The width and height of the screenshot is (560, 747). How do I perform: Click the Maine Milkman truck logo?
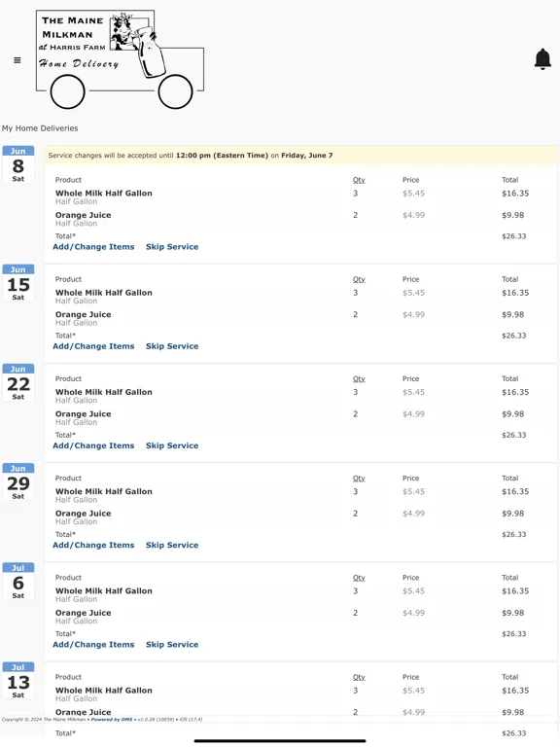pyautogui.click(x=120, y=59)
